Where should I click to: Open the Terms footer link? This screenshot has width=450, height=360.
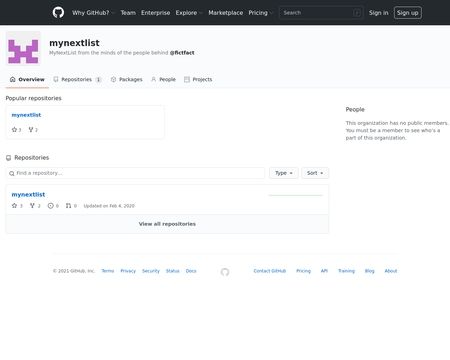click(x=108, y=271)
